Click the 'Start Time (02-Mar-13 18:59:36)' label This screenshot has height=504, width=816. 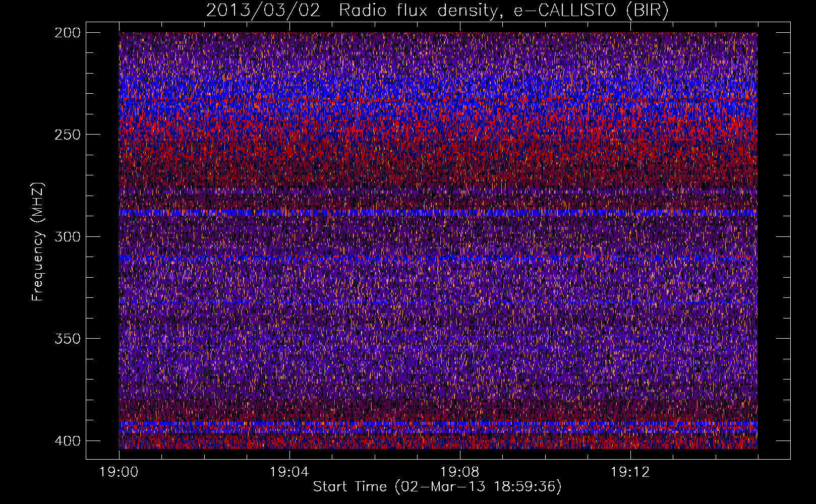437,487
